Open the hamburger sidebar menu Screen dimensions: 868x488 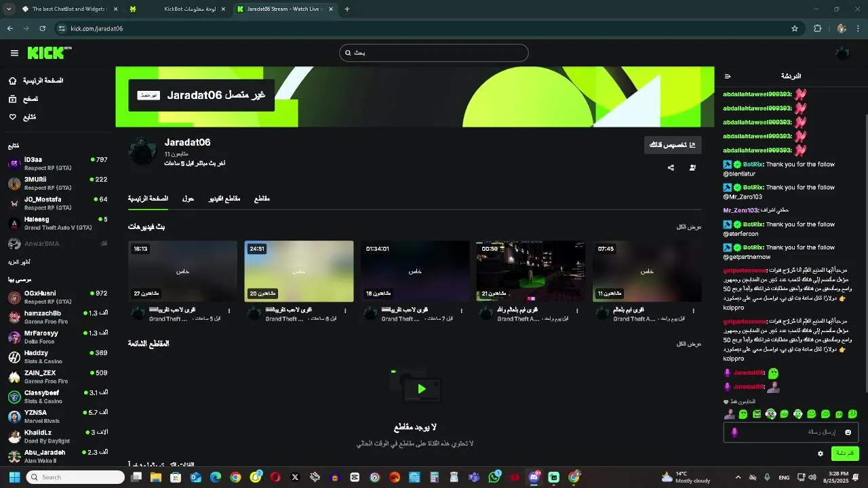14,53
